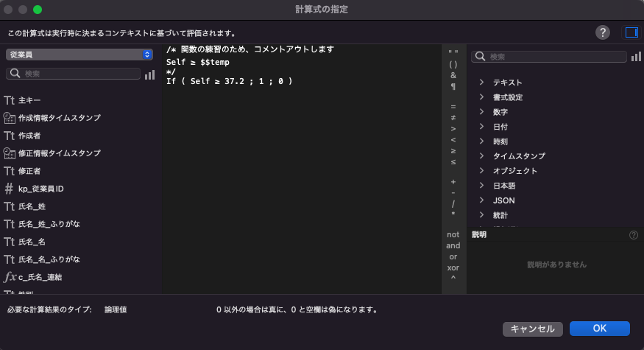
Task: Click the help question mark icon
Action: [603, 32]
